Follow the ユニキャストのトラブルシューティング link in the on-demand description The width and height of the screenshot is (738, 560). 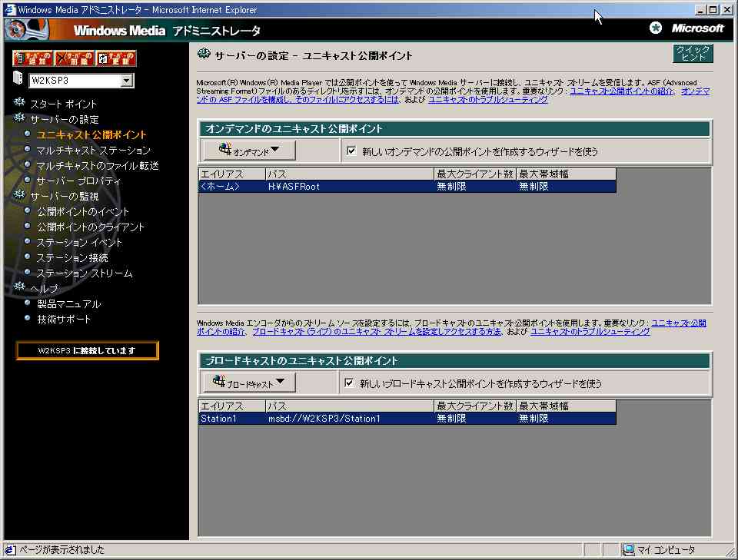coord(488,99)
